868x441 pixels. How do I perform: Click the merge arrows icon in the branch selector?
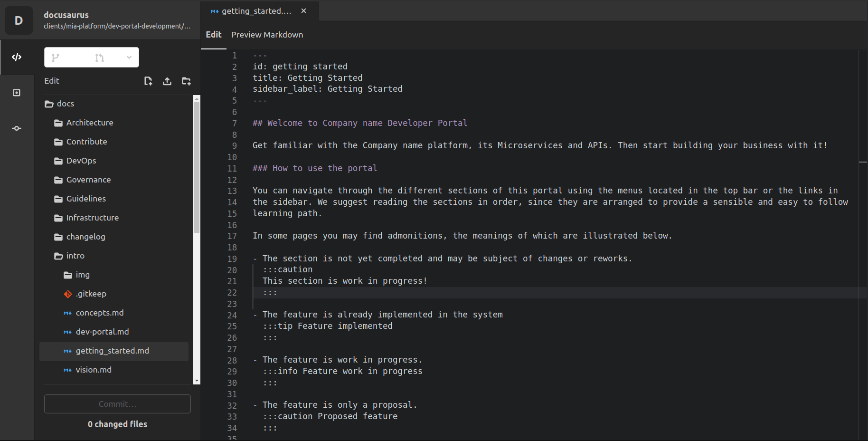[99, 57]
